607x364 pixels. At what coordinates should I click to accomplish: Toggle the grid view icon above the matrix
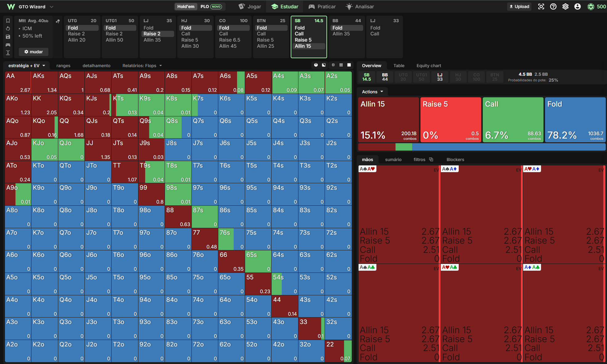(x=341, y=65)
